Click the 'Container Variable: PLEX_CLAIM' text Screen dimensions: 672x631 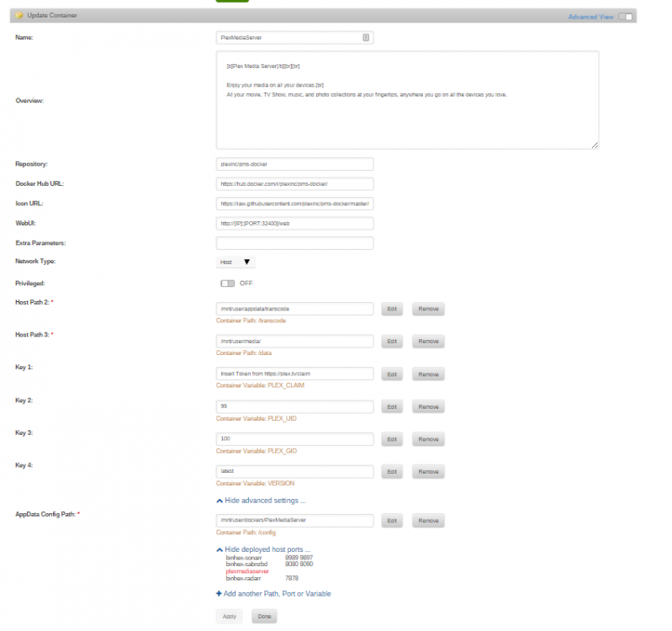(260, 385)
